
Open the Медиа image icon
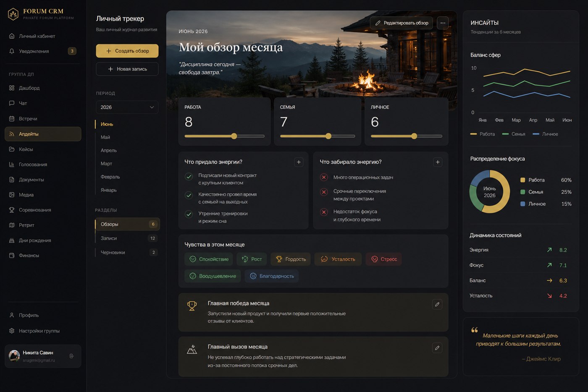click(12, 195)
